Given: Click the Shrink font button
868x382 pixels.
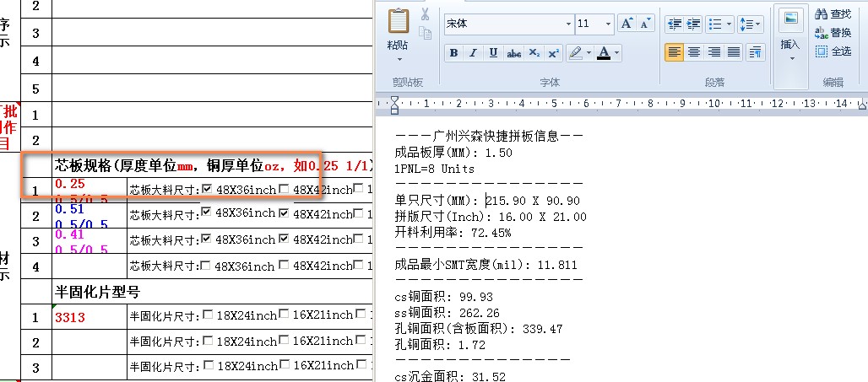Looking at the screenshot, I should pyautogui.click(x=645, y=24).
